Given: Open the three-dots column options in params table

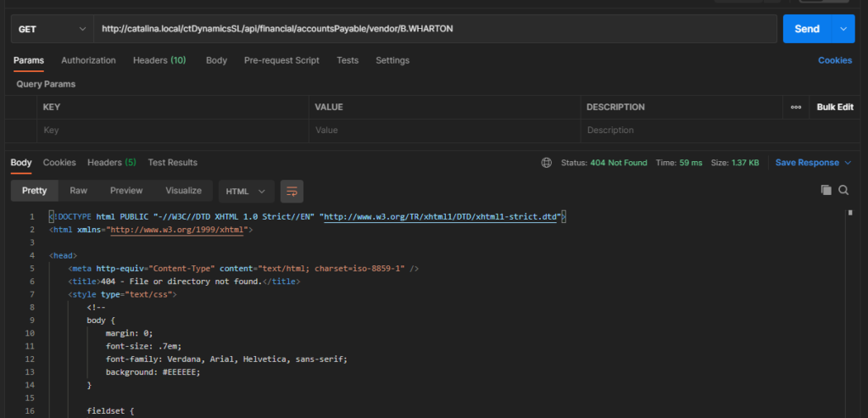Looking at the screenshot, I should [796, 108].
